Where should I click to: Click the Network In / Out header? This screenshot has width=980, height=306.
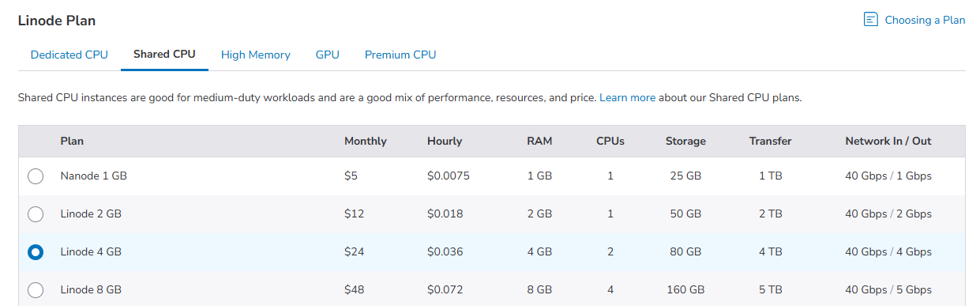(x=888, y=141)
